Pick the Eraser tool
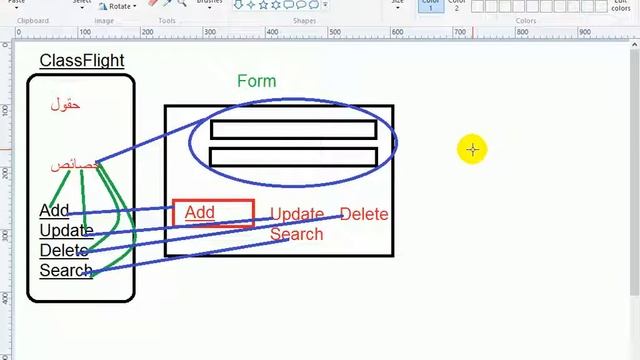This screenshot has height=360, width=640. [153, 3]
